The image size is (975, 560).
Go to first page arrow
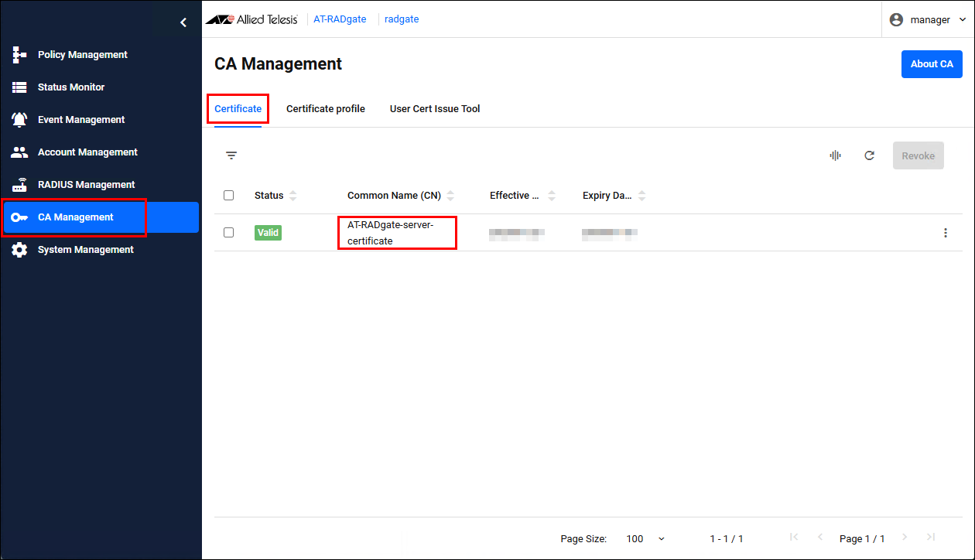click(x=793, y=538)
